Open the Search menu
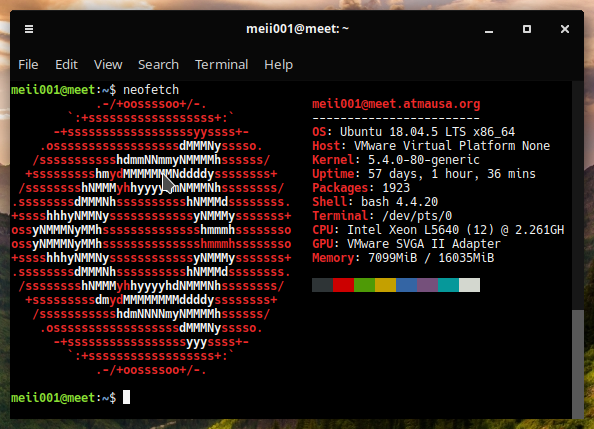The width and height of the screenshot is (594, 429). 158,65
